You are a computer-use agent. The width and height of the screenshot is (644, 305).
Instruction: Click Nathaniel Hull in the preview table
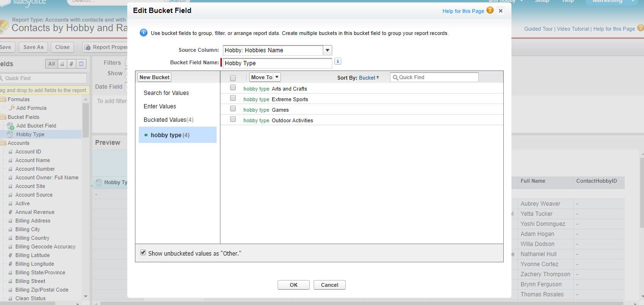538,254
